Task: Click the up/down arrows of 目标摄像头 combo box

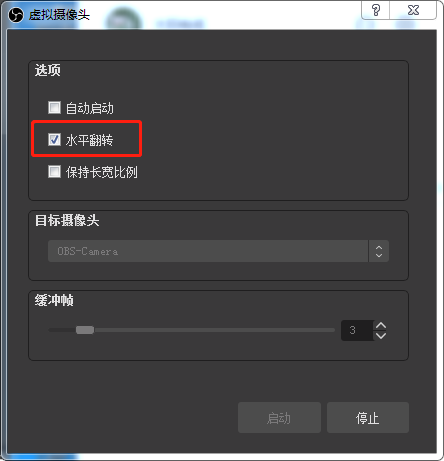Action: coord(379,251)
